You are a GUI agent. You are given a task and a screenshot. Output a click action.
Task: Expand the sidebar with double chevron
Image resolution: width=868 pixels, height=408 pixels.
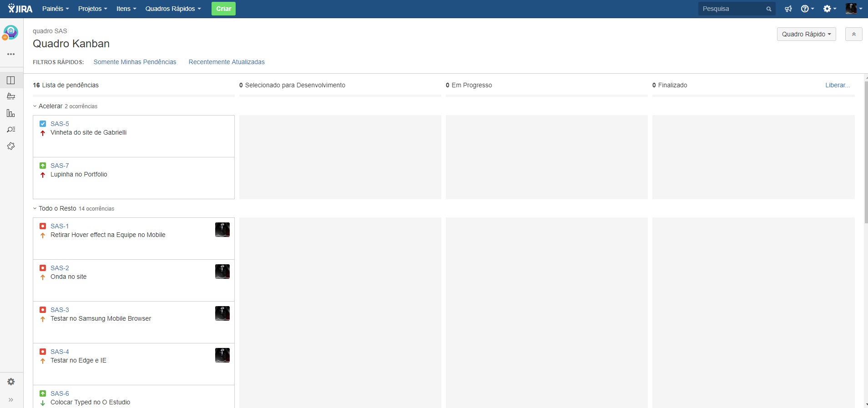11,400
